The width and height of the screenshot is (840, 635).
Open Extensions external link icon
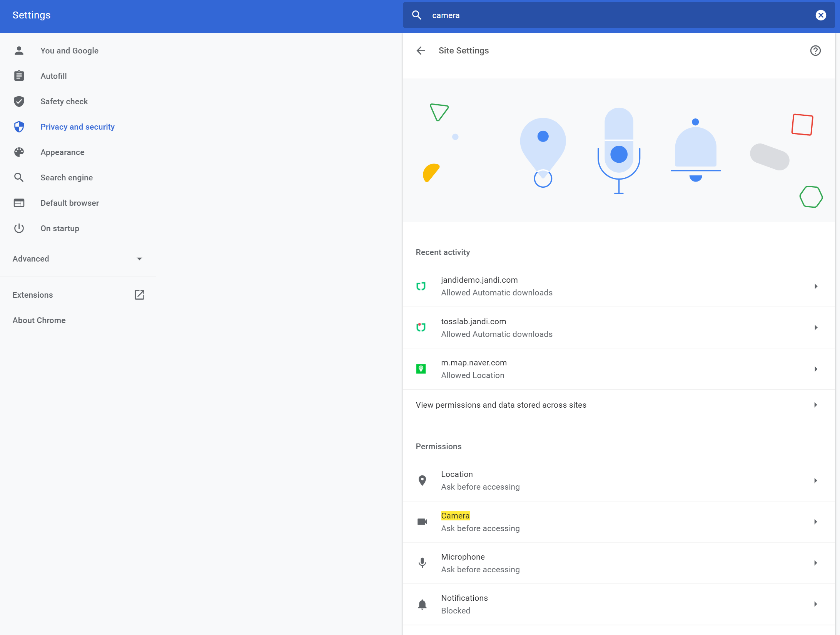tap(139, 295)
